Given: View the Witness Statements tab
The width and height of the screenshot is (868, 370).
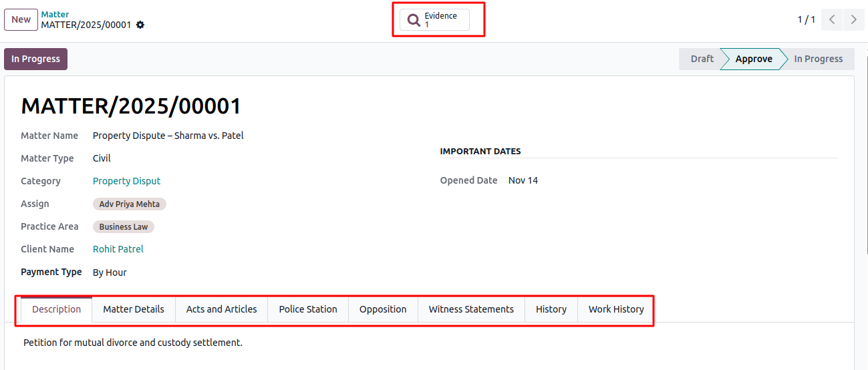Looking at the screenshot, I should coord(471,309).
